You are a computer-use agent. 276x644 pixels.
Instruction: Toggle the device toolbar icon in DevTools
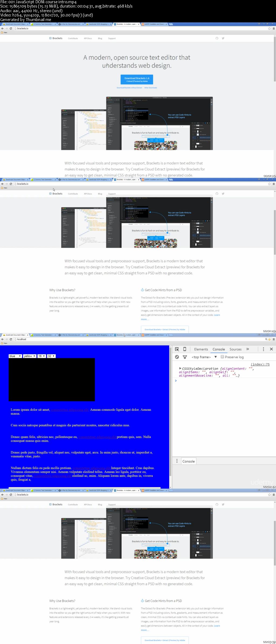pos(185,349)
